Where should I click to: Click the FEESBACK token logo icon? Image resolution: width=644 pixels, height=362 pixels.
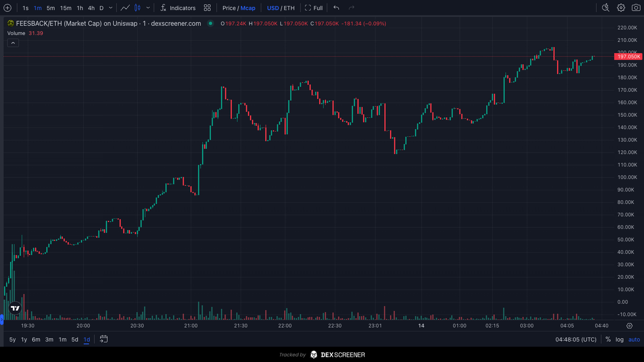[10, 24]
